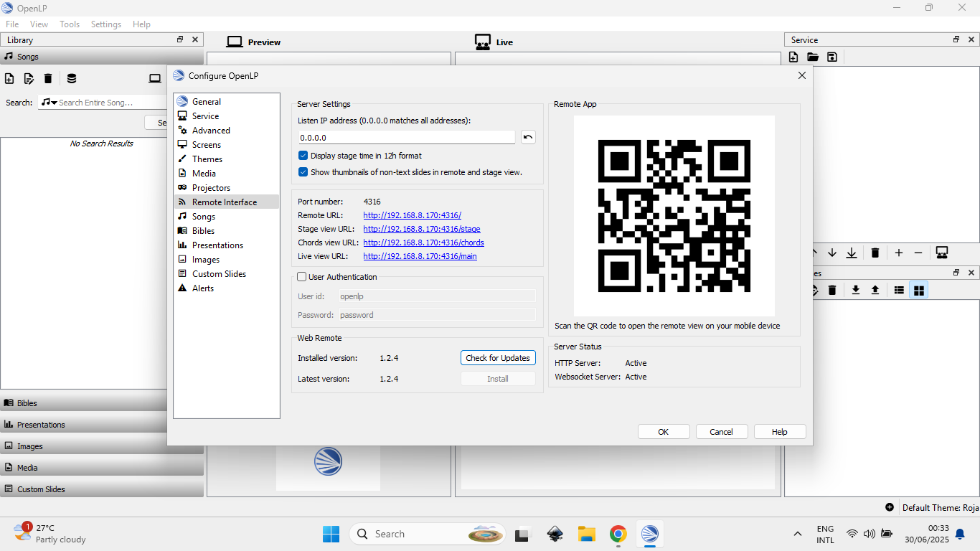Expand the Media section in Library
The image size is (980, 551).
(102, 468)
